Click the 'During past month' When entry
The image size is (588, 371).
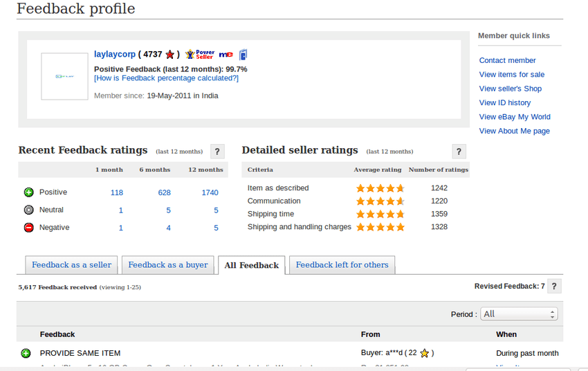pos(527,354)
